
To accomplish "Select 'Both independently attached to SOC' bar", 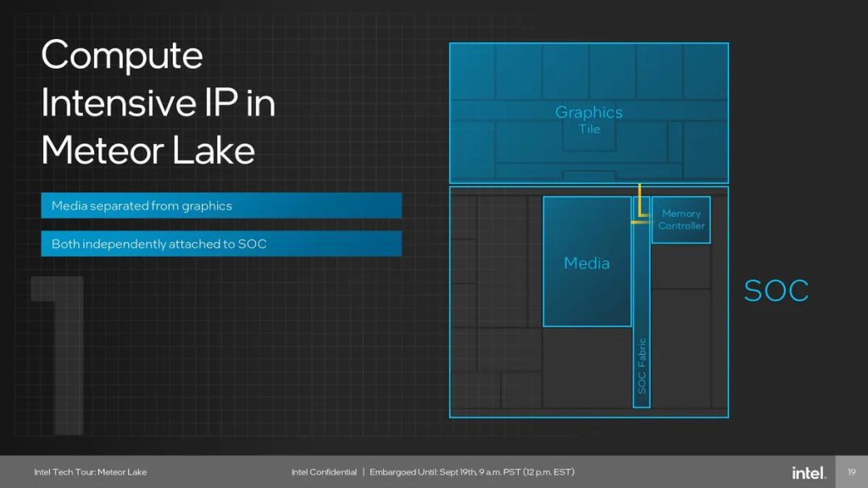I will click(221, 243).
